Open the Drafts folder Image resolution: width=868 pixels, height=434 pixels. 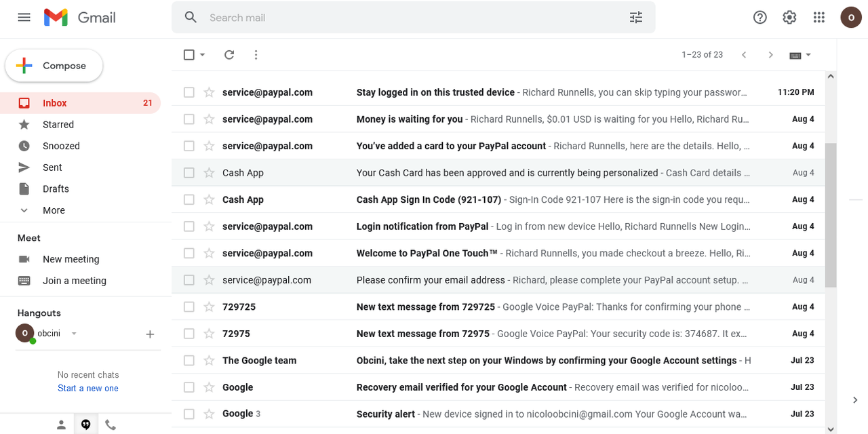[x=80, y=189]
